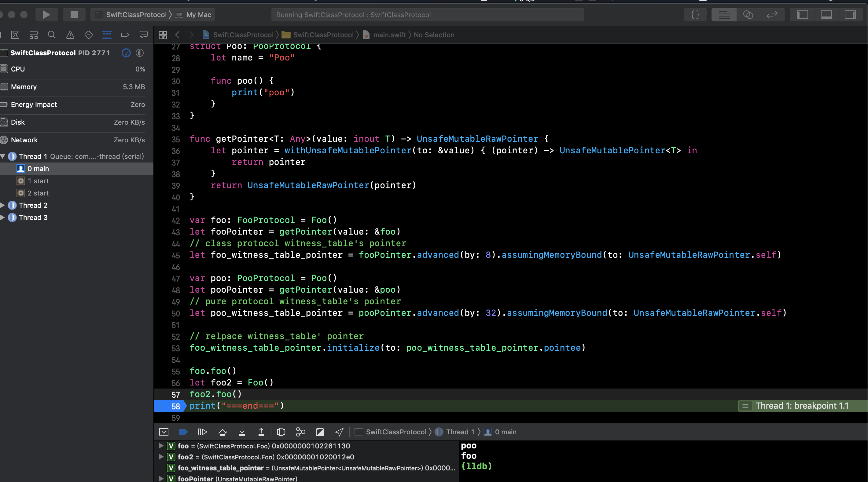Click the Step Into debug icon
The height and width of the screenshot is (482, 868).
pyautogui.click(x=242, y=432)
